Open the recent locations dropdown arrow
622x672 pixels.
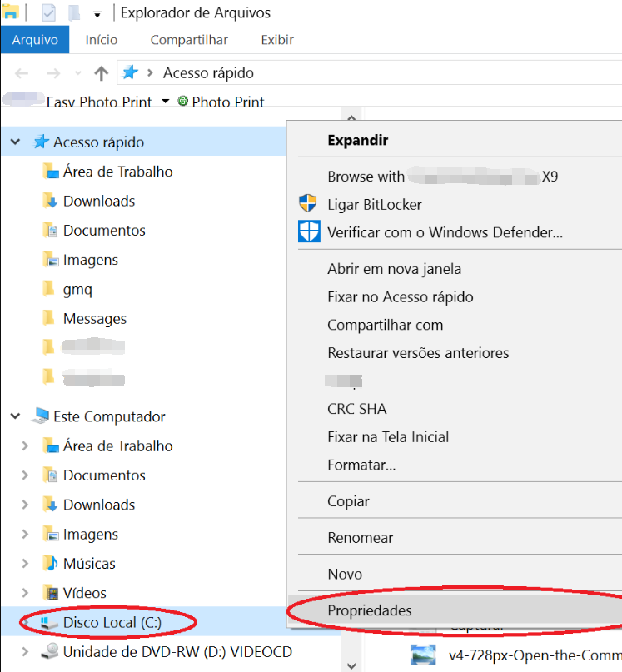click(x=77, y=73)
